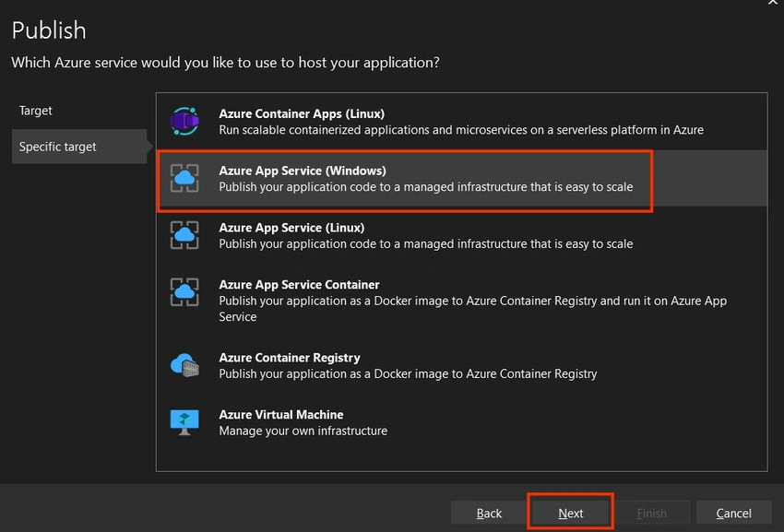This screenshot has height=532, width=784.
Task: Click the Azure App Service (Windows) icon
Action: pos(184,178)
